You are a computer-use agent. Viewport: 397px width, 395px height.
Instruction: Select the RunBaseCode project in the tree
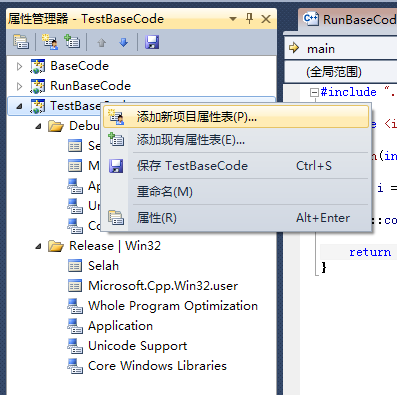click(90, 86)
